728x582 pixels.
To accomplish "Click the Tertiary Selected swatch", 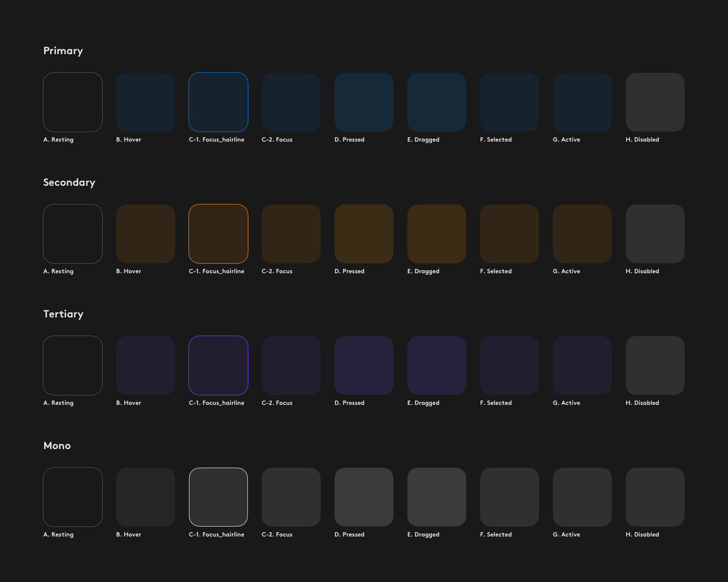I will coord(510,365).
